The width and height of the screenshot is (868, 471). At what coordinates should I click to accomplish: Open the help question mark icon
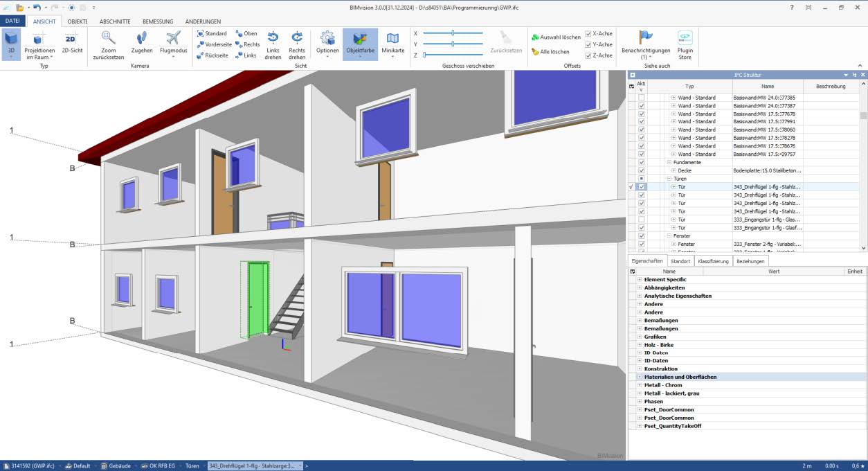(792, 7)
